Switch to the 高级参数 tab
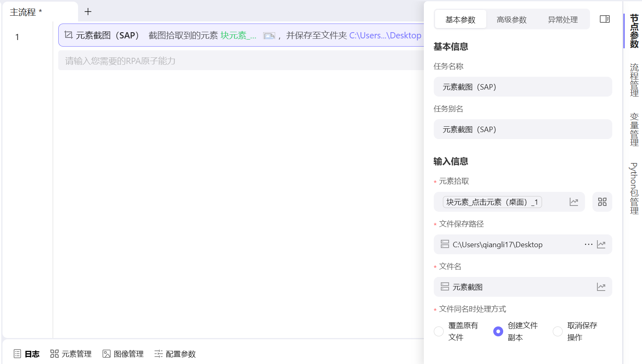This screenshot has width=642, height=364. (512, 19)
